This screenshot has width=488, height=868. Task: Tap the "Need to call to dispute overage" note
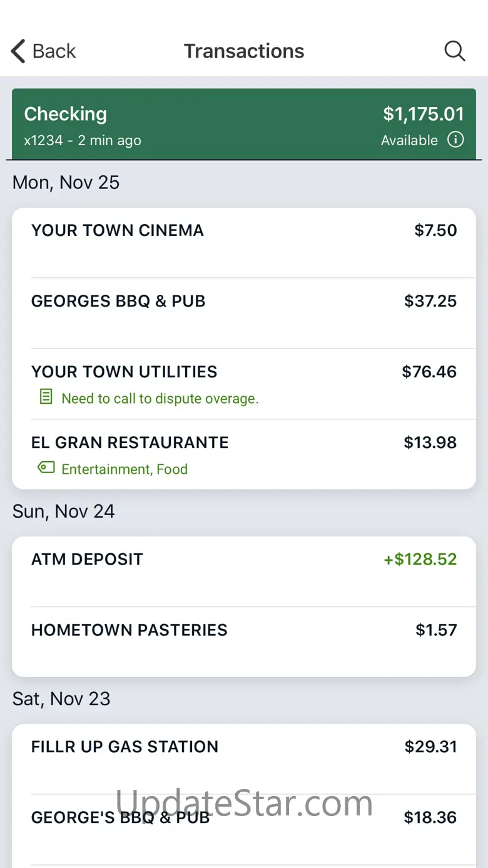pyautogui.click(x=160, y=399)
